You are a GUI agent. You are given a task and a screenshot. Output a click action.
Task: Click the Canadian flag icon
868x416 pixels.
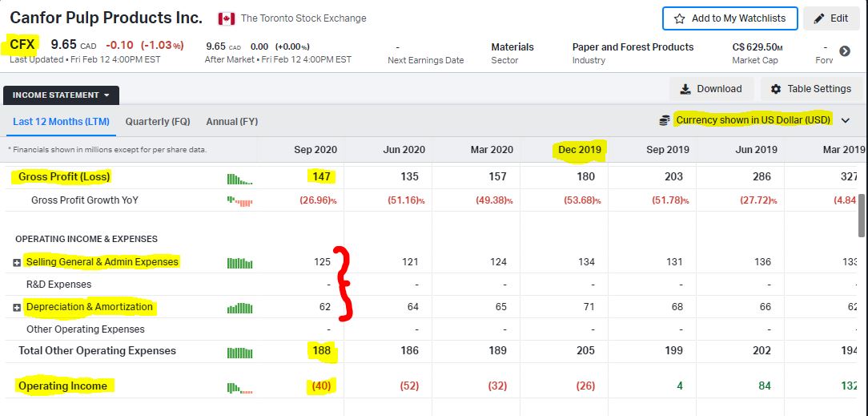(227, 18)
